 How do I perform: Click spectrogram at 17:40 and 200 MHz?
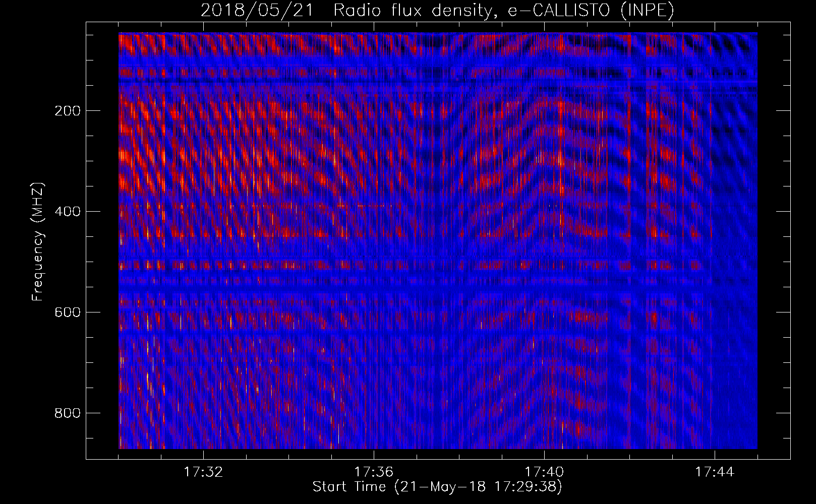tap(544, 110)
